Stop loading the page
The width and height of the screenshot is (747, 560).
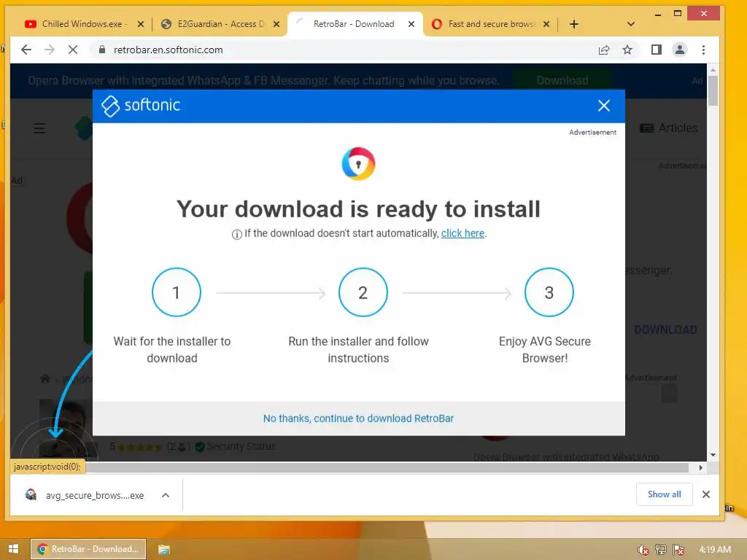click(73, 50)
